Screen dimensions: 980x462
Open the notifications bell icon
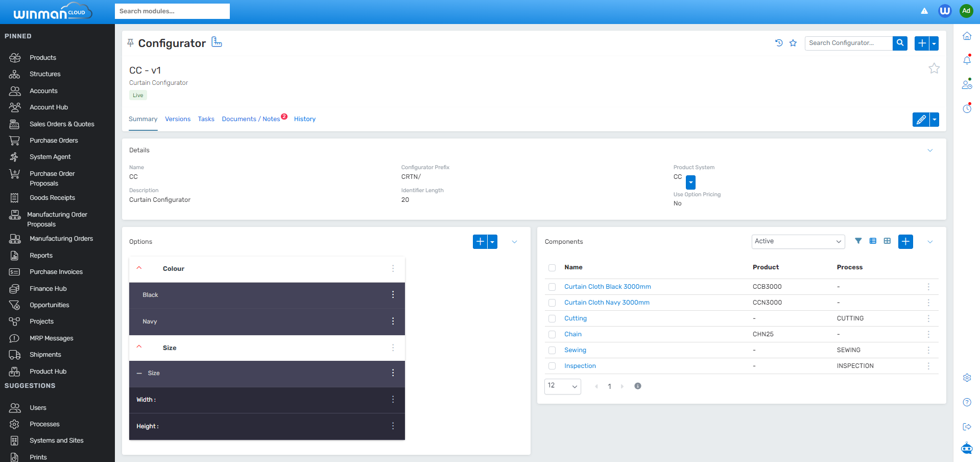point(967,60)
